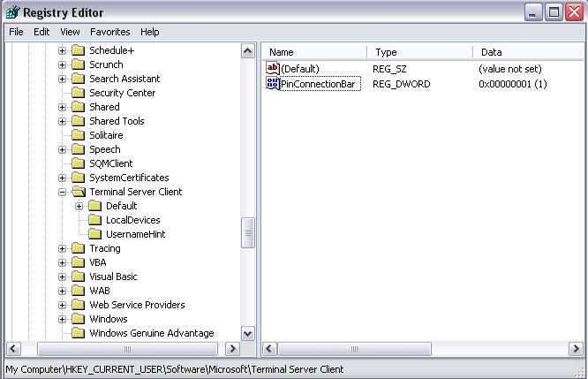Click the VBA folder icon
The image size is (588, 379).
tap(78, 262)
